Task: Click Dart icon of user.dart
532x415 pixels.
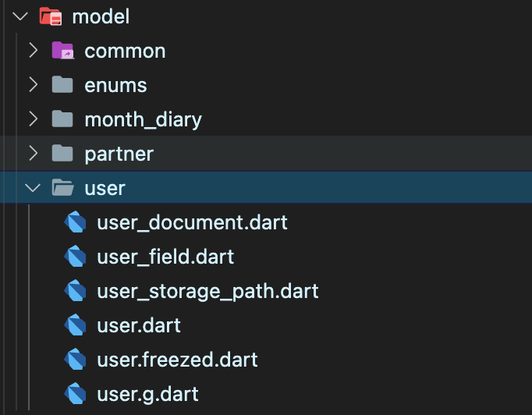Action: click(75, 325)
